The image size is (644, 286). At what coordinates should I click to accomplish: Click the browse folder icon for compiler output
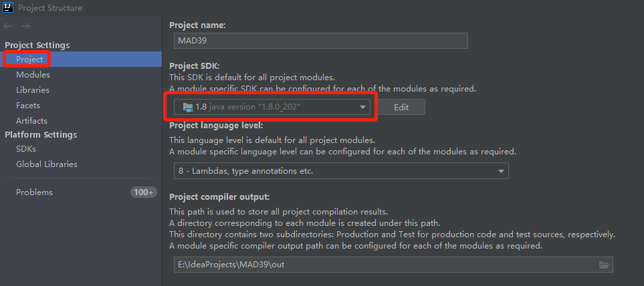tap(604, 265)
